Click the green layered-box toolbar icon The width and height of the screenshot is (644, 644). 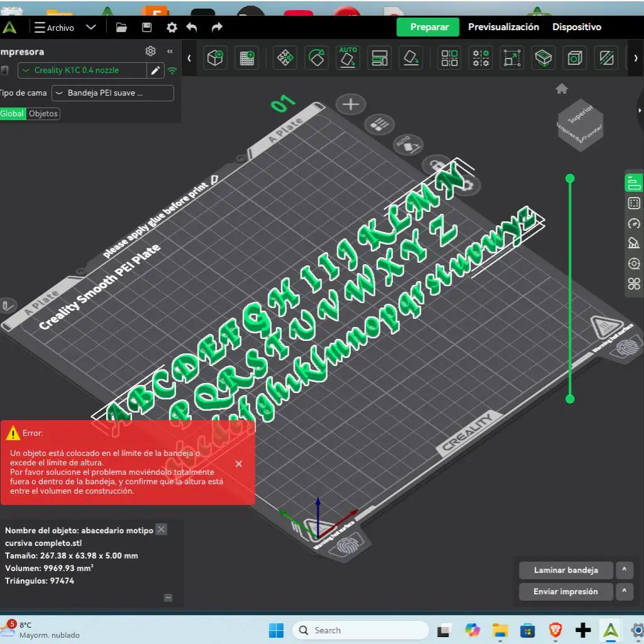[x=543, y=58]
